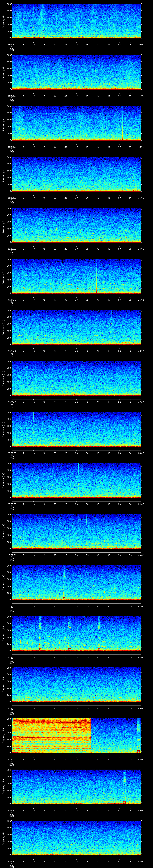Click Frequency (Hz) axis label of 23:29:00 panel

(3, 21)
